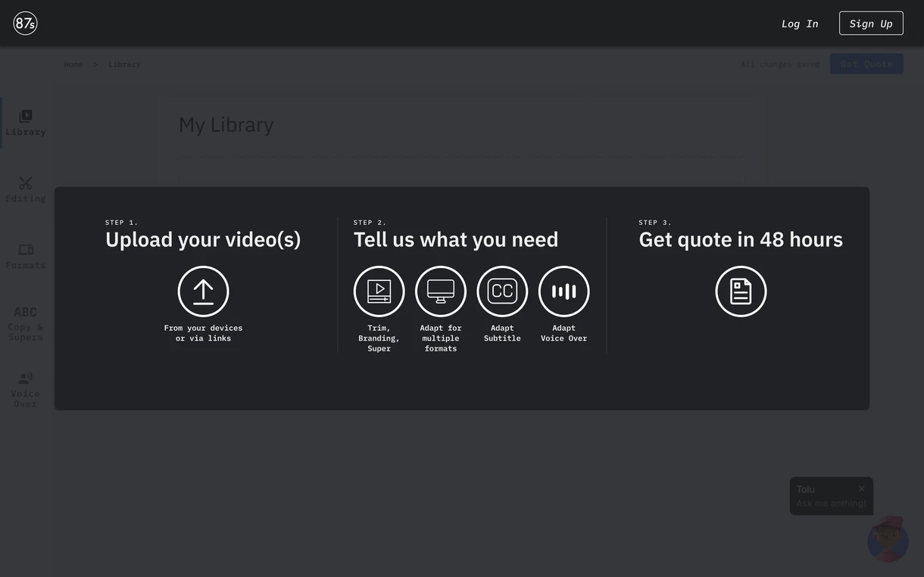Close the Tolu chat popup
The width and height of the screenshot is (924, 577).
point(861,488)
